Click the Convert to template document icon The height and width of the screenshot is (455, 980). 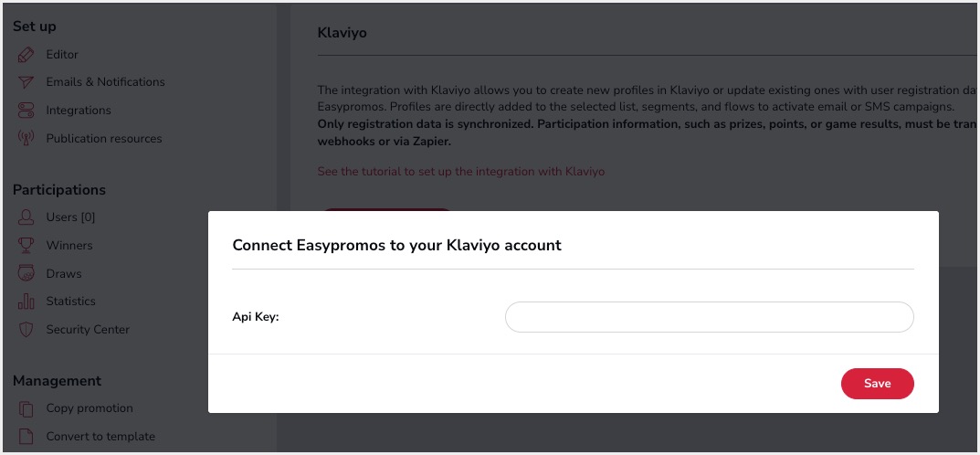click(26, 437)
